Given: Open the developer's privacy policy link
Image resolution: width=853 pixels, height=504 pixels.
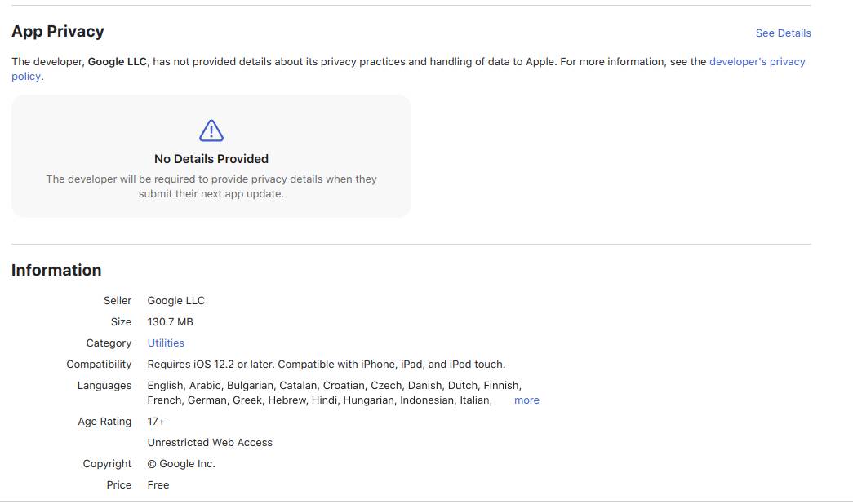Looking at the screenshot, I should [x=757, y=61].
